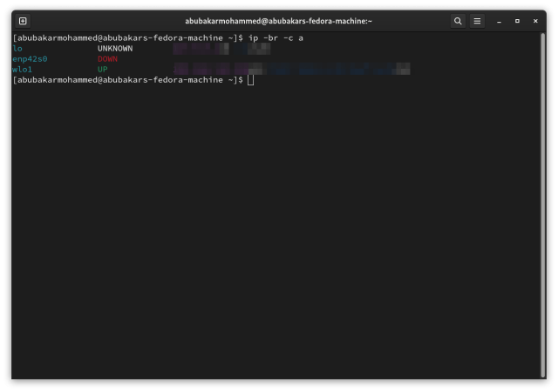The width and height of the screenshot is (558, 392).
Task: Minimize the terminal window
Action: tap(500, 21)
